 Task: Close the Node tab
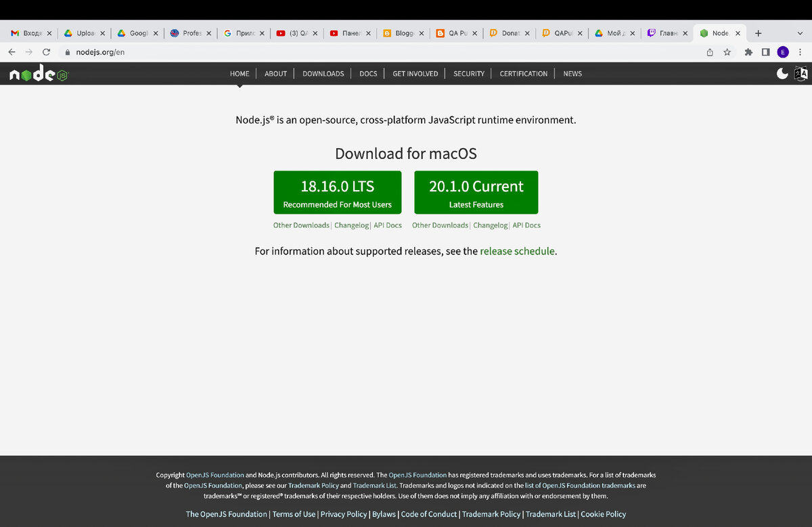(x=738, y=33)
